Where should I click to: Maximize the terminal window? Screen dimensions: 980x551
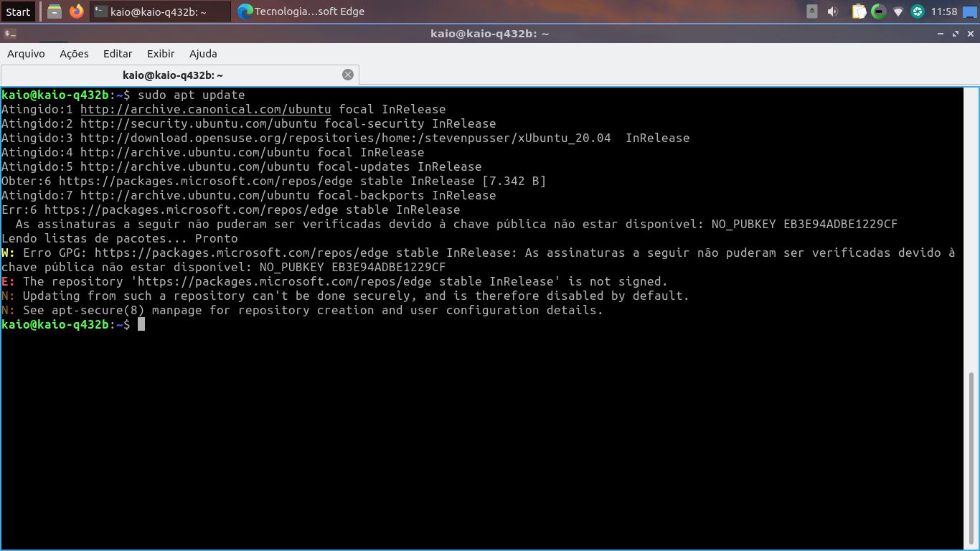[x=955, y=34]
